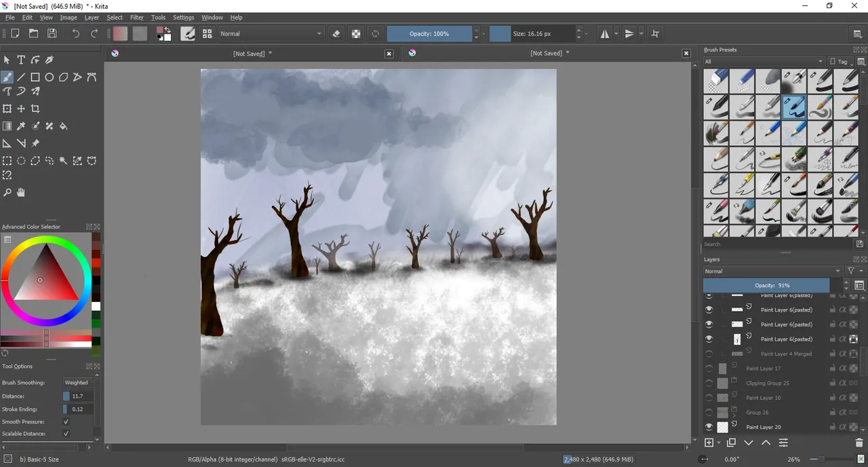Open brush presets All tag dropdown

pos(764,61)
